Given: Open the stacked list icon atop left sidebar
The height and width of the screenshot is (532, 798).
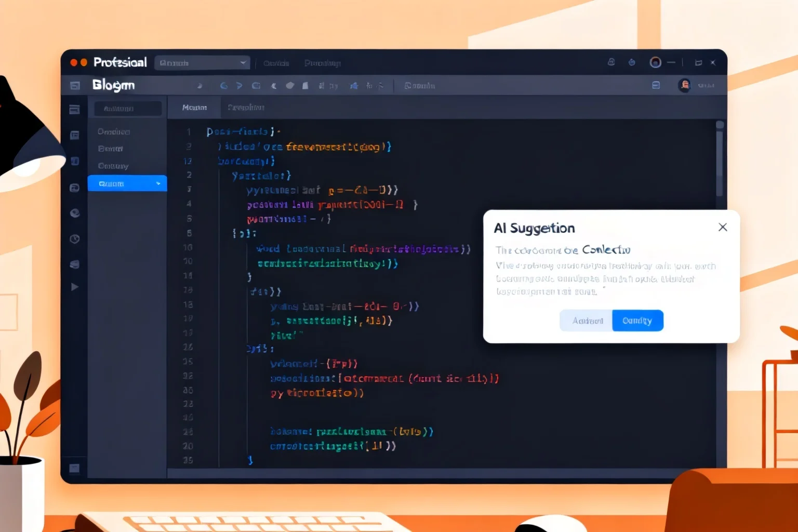Looking at the screenshot, I should tap(74, 109).
